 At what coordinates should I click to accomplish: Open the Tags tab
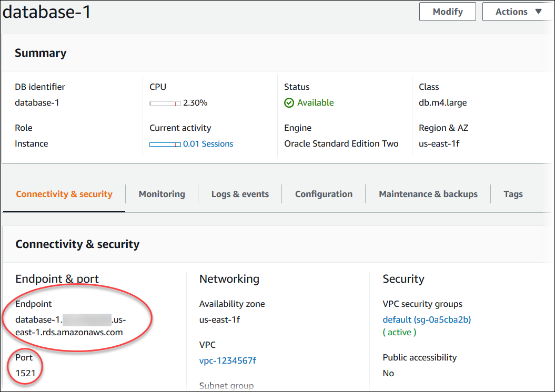(513, 194)
